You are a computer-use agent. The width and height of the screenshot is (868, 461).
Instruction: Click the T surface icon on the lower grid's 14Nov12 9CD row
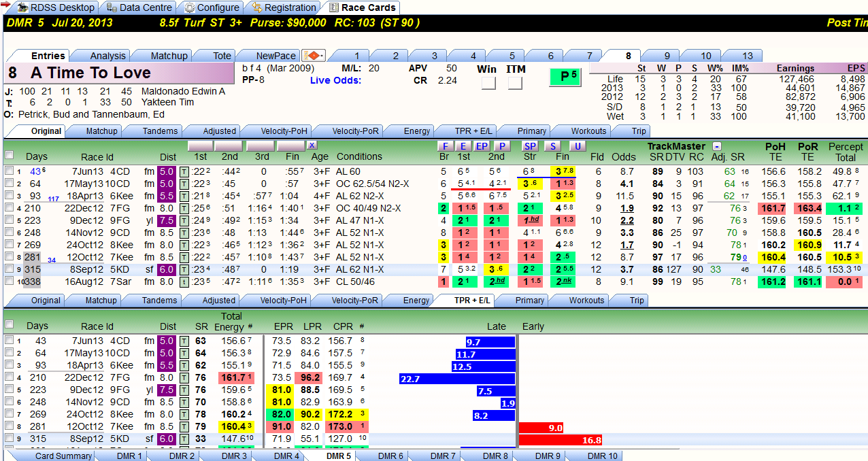click(184, 402)
